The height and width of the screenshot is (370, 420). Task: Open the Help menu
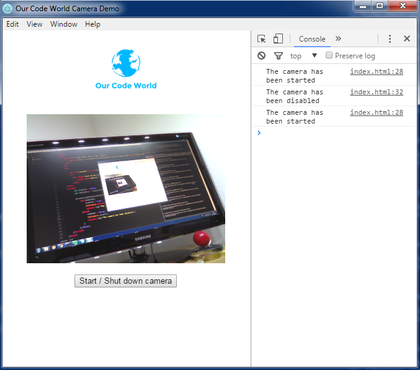click(93, 24)
